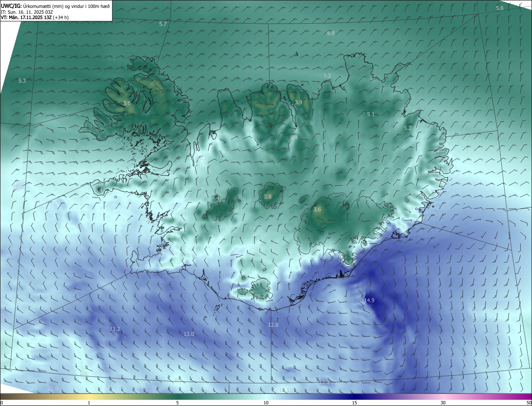The height and width of the screenshot is (406, 532).
Task: Click the 4.4 value label
Action: (x=216, y=198)
